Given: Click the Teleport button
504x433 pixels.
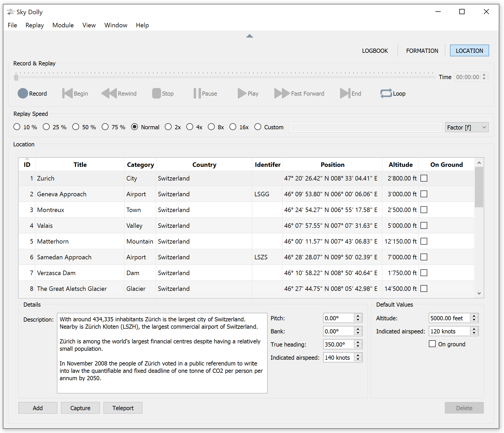Looking at the screenshot, I should point(123,408).
